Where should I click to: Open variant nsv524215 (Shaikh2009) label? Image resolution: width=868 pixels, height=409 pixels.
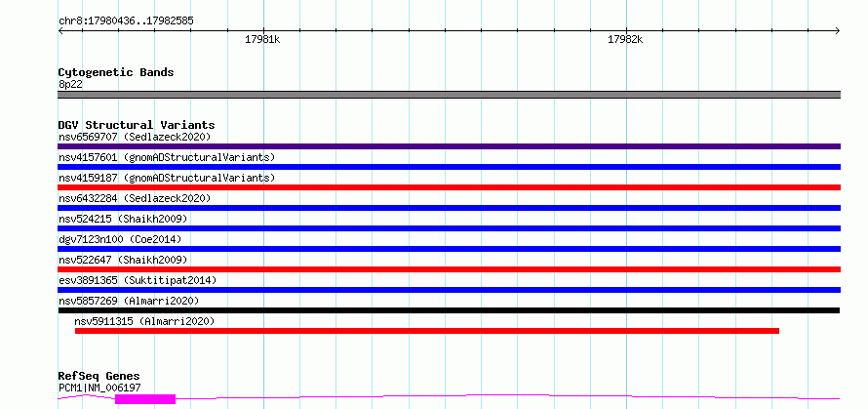click(x=123, y=219)
